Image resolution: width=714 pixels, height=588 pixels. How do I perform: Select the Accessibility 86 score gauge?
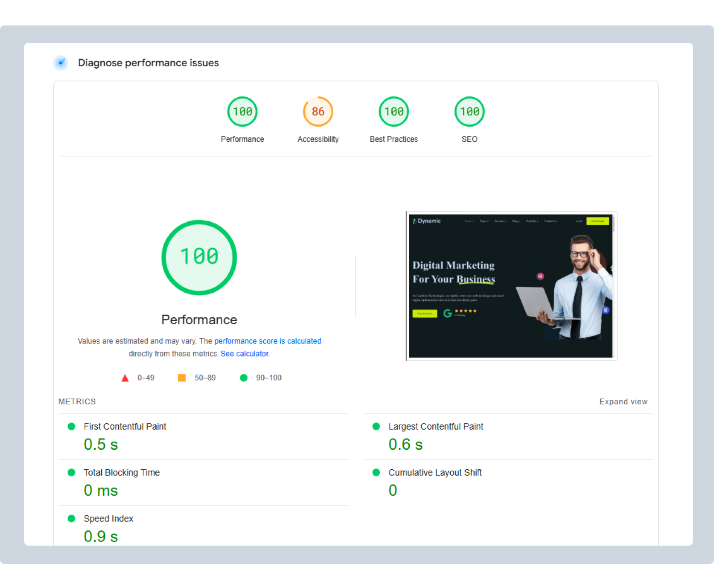pyautogui.click(x=318, y=112)
